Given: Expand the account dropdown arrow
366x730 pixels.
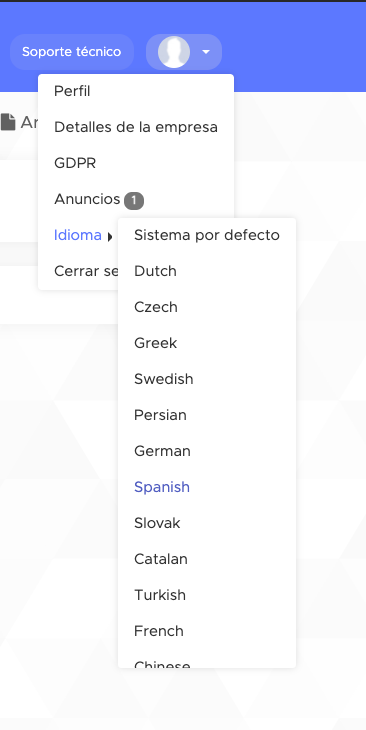Looking at the screenshot, I should click(206, 52).
